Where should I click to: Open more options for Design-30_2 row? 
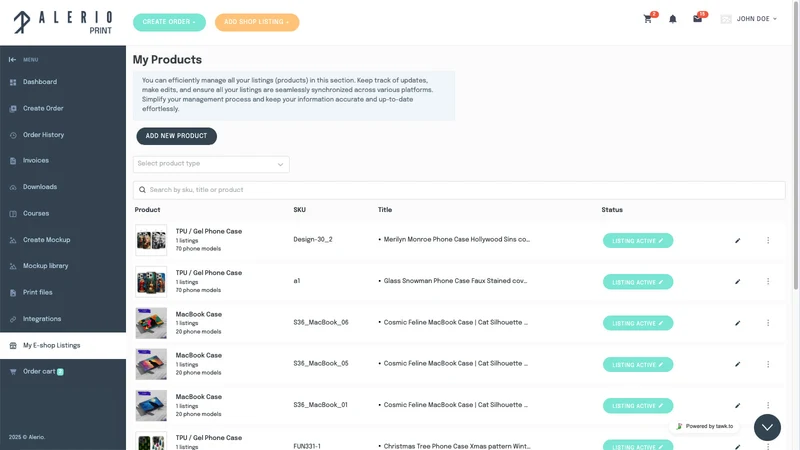pyautogui.click(x=768, y=240)
